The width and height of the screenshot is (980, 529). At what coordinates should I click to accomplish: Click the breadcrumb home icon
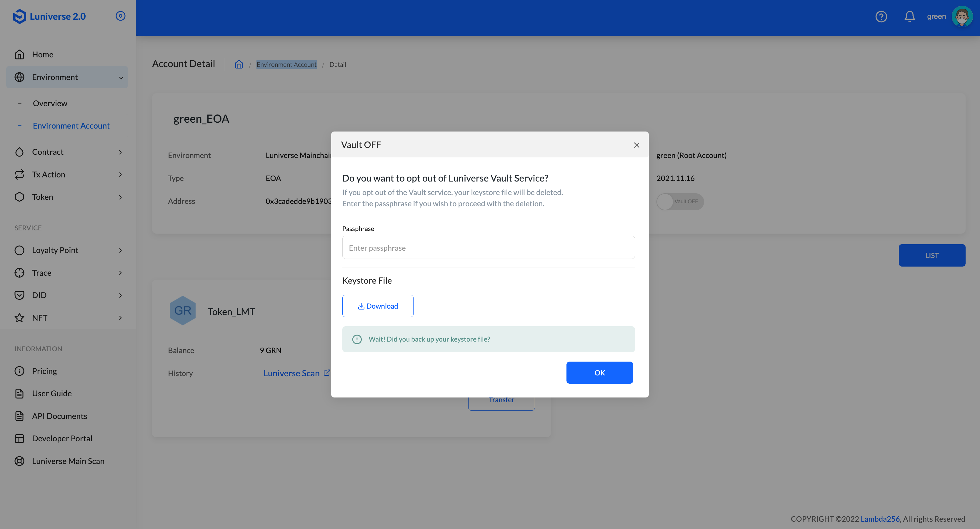pyautogui.click(x=239, y=64)
